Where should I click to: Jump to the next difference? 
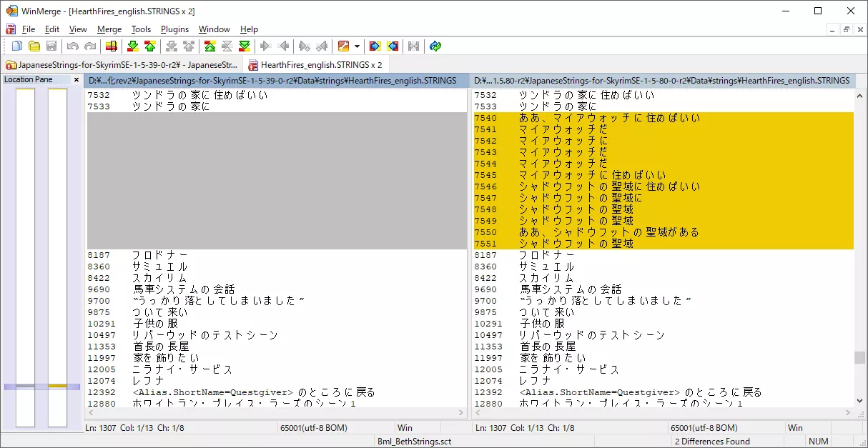[x=132, y=46]
